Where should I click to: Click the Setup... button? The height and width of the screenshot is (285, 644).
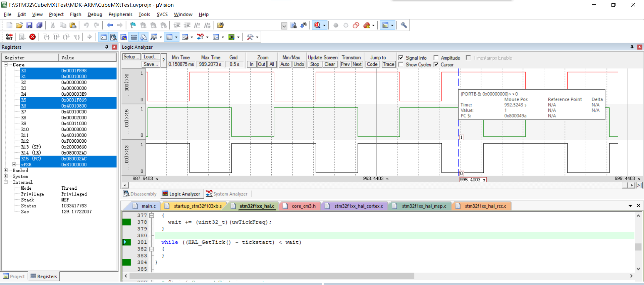[x=131, y=57]
